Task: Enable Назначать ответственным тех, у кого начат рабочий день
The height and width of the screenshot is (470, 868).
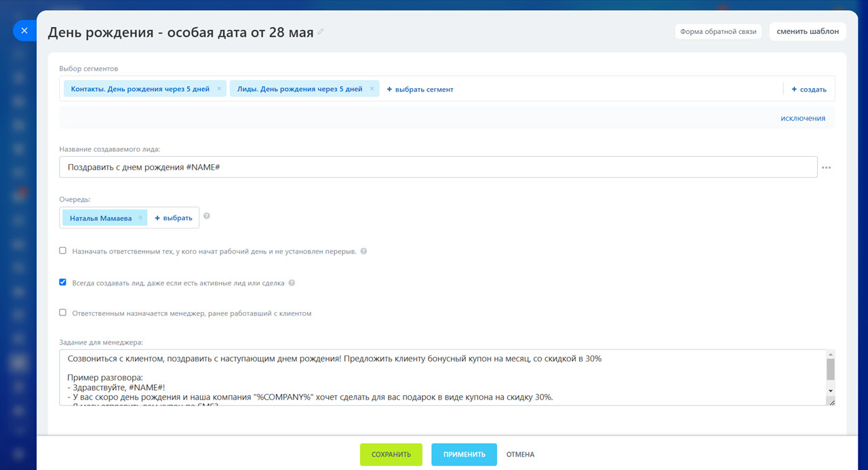Action: pyautogui.click(x=63, y=250)
